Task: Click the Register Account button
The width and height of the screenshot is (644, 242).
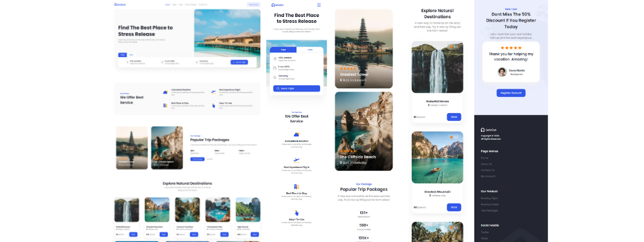Action: (x=511, y=93)
